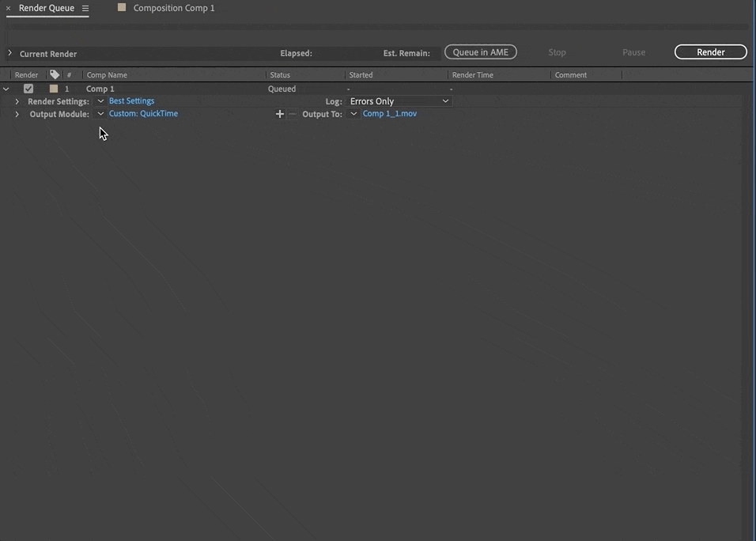Expand the Render Settings details
This screenshot has height=541, width=756.
17,100
